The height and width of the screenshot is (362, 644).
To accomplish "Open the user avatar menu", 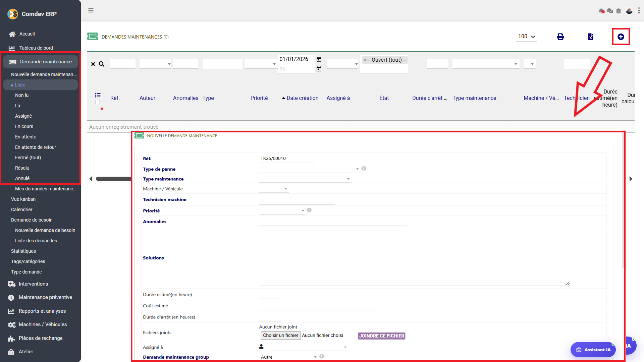I will point(629,11).
